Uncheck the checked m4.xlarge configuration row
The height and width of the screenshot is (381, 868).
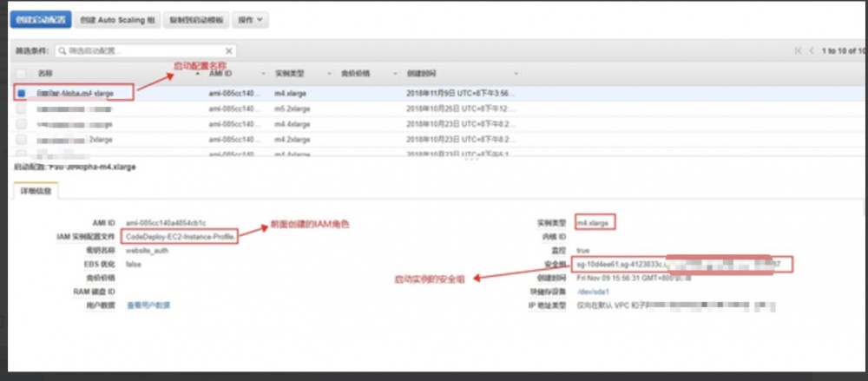(x=21, y=93)
